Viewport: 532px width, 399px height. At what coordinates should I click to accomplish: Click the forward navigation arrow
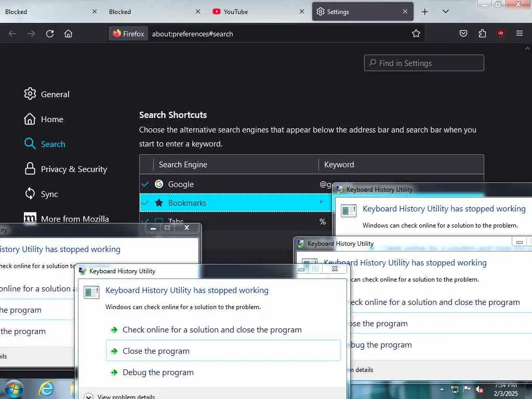point(31,34)
